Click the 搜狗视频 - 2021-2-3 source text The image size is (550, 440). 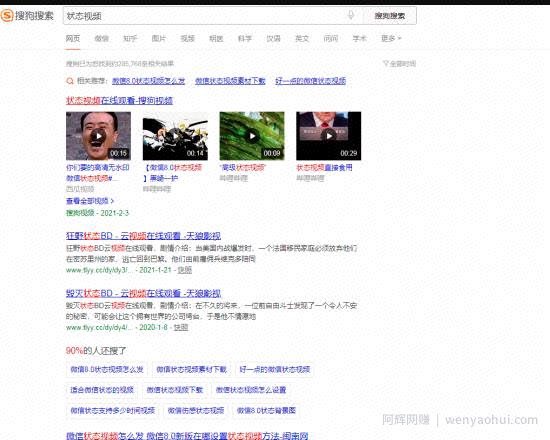click(98, 213)
